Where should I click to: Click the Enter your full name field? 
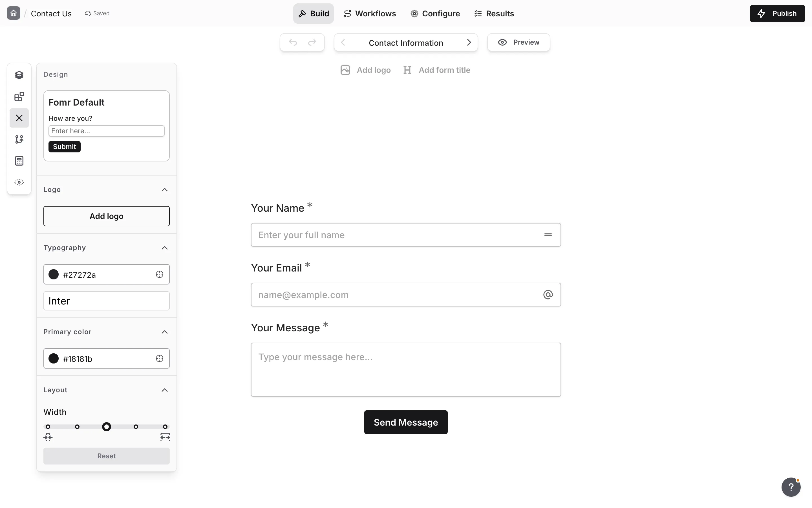pyautogui.click(x=406, y=235)
